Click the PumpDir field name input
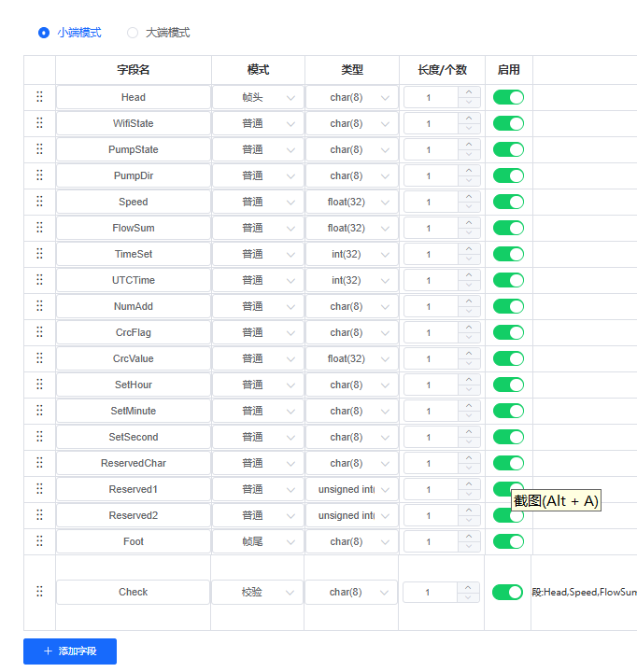 pyautogui.click(x=134, y=175)
